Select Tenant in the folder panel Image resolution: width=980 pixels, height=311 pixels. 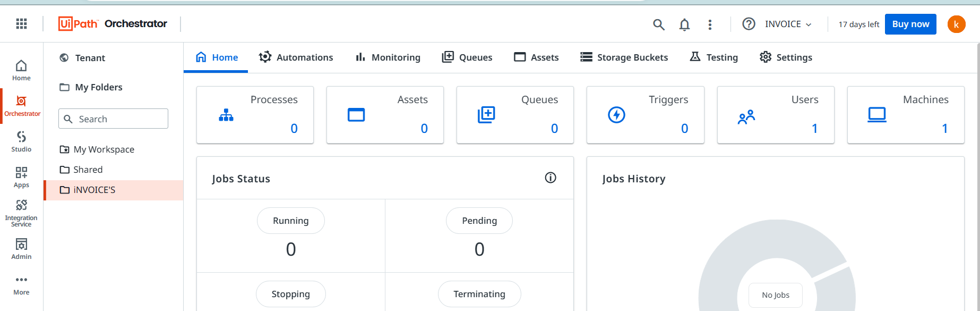(82, 58)
